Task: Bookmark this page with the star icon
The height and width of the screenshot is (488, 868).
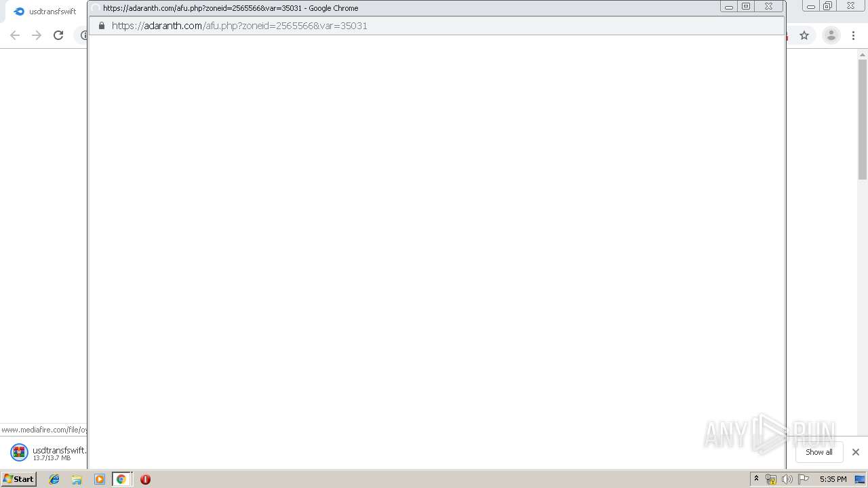Action: click(804, 35)
